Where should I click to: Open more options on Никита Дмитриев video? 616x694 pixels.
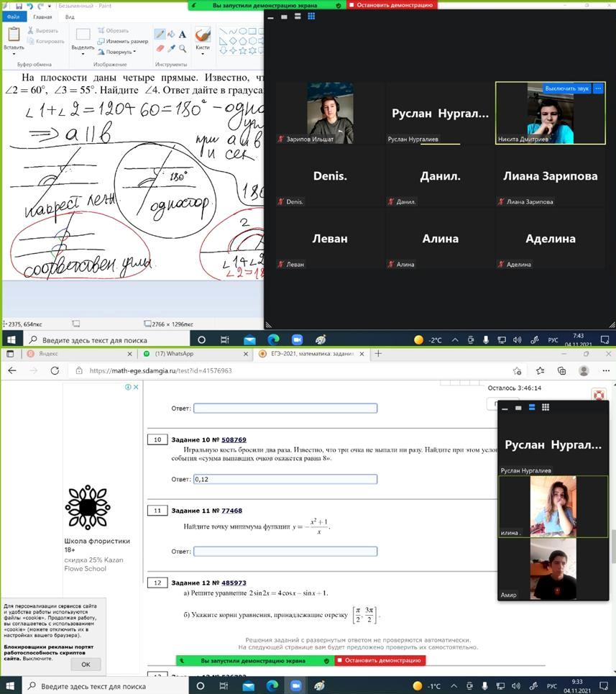(x=597, y=88)
